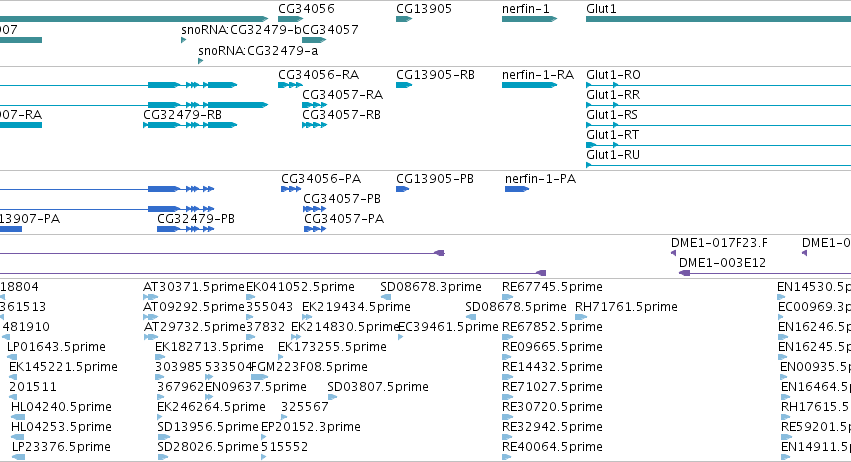Select the CG32479-PB protein label
Image resolution: width=851 pixels, height=462 pixels.
point(196,219)
